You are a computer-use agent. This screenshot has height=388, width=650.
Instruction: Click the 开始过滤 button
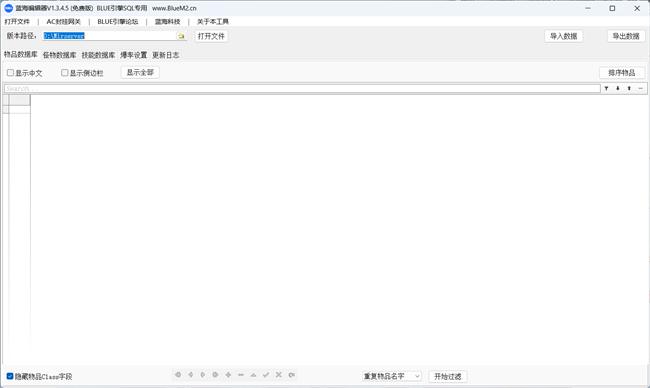point(448,376)
